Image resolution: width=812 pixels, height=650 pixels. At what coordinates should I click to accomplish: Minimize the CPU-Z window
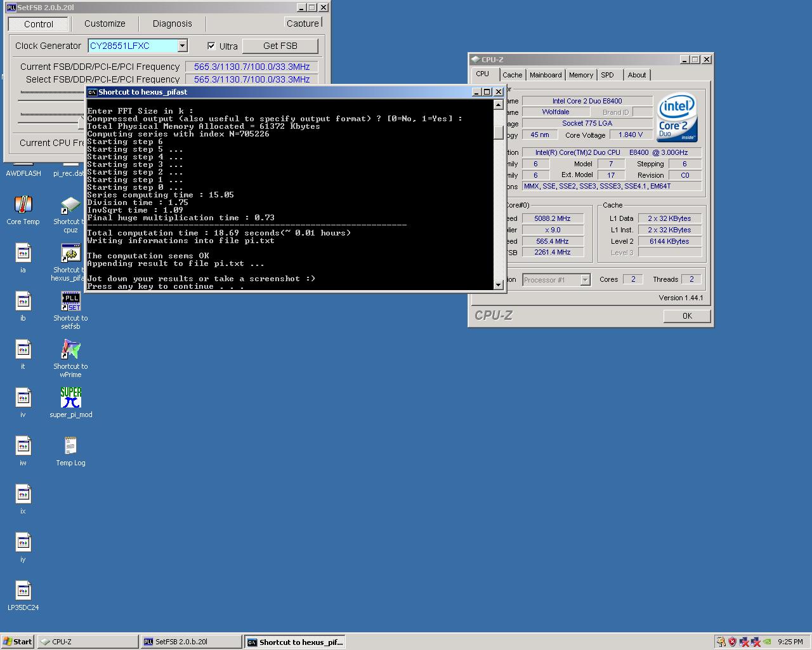684,60
